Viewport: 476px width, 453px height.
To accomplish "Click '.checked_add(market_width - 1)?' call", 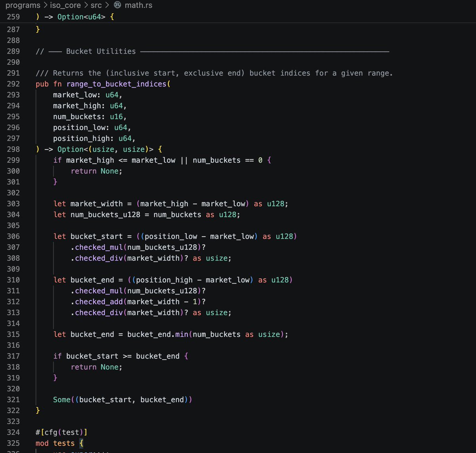I will (x=138, y=302).
